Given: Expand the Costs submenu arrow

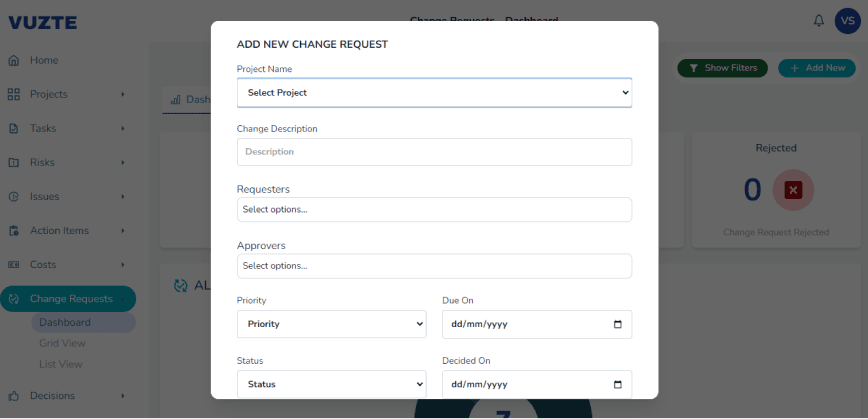Looking at the screenshot, I should pos(123,265).
